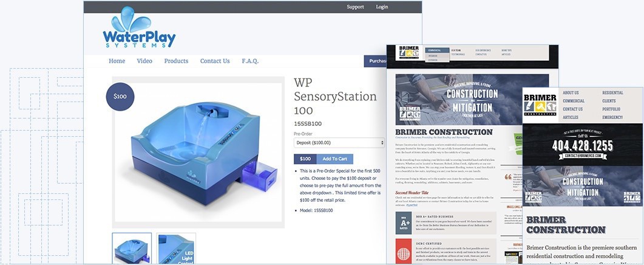This screenshot has width=644, height=265.
Task: Select the first product thumbnail image
Action: coord(132,249)
